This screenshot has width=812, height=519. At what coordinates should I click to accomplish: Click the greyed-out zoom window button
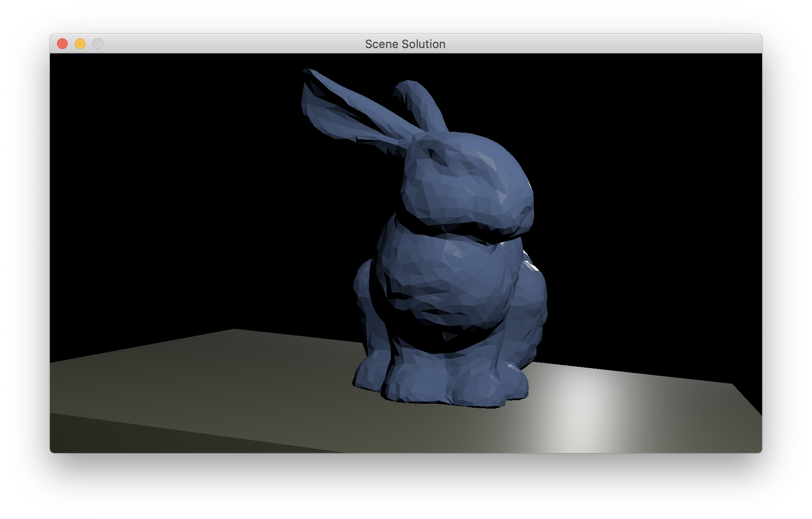(98, 44)
